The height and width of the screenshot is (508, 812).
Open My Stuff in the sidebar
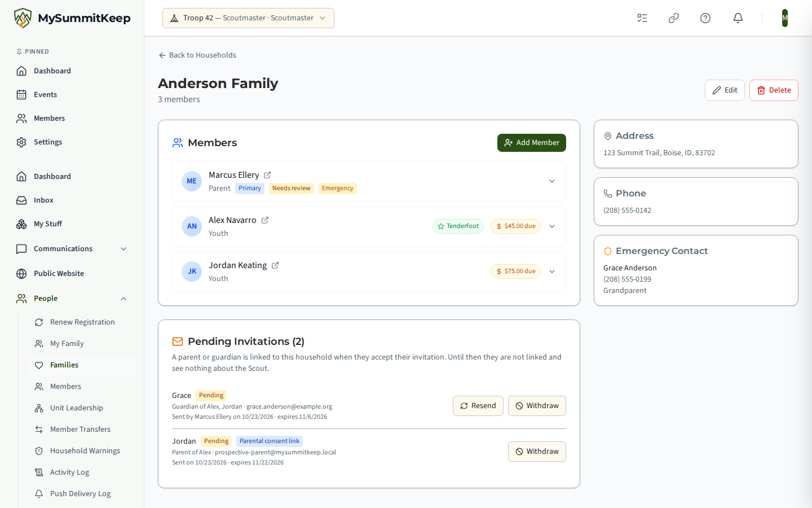click(72, 224)
